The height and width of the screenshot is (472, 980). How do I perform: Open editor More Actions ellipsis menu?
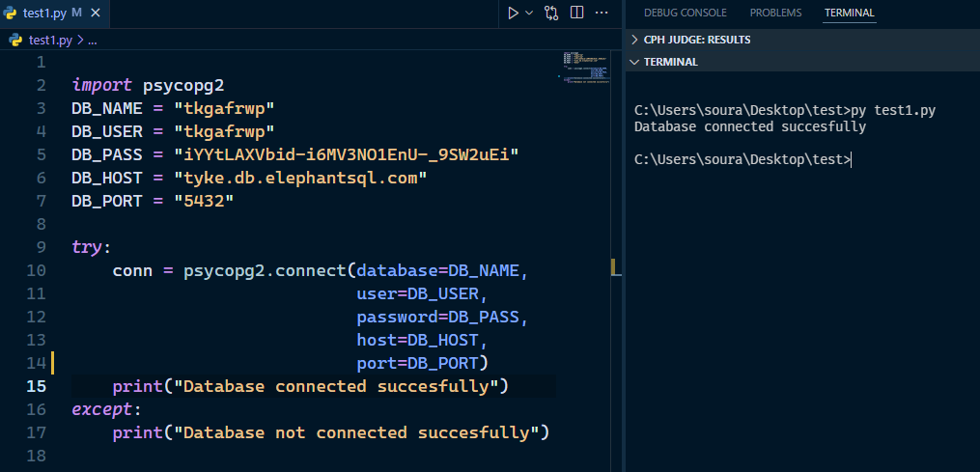(602, 13)
